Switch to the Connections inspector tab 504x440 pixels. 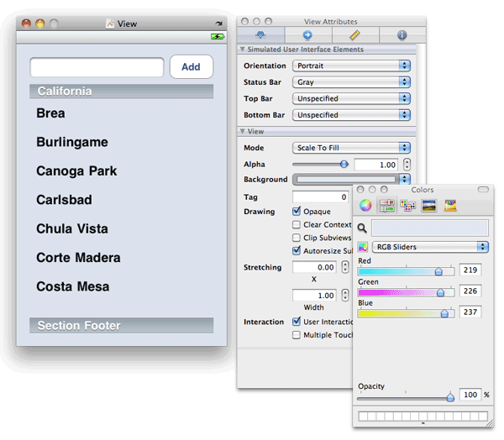307,35
